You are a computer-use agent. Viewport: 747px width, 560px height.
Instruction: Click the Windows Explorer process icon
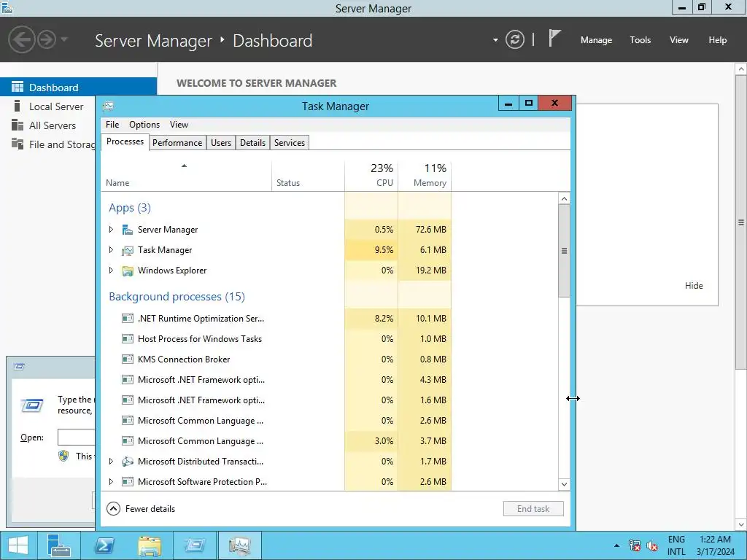coord(127,271)
